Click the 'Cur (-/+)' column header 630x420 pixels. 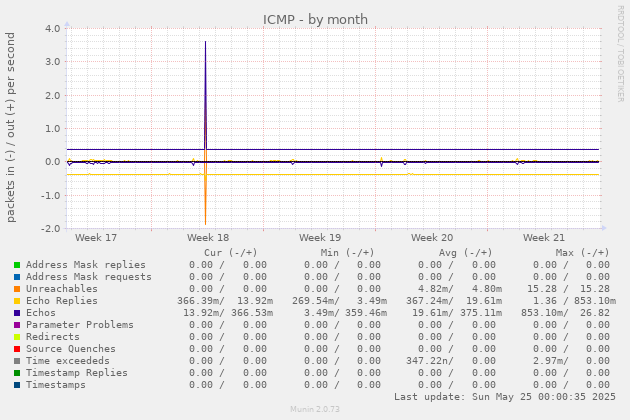tap(231, 253)
